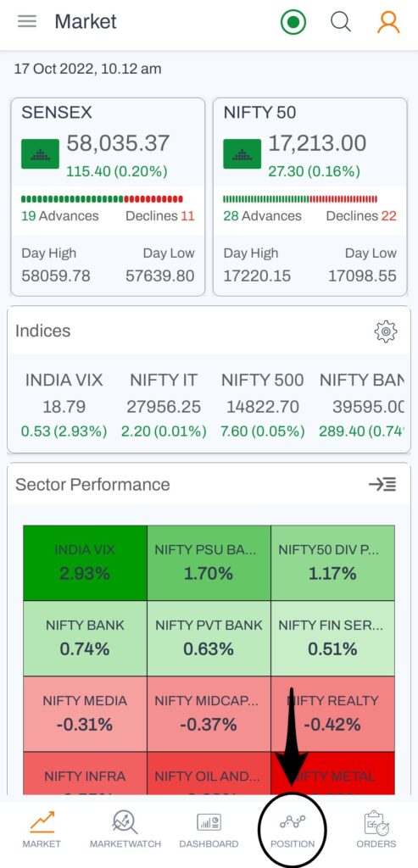Open the orange user profile icon

click(x=388, y=22)
